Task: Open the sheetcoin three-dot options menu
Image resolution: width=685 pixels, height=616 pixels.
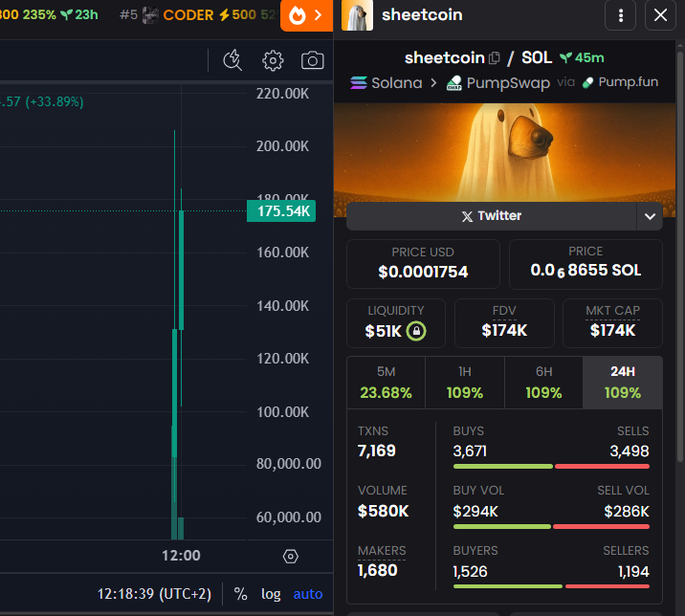Action: pos(620,15)
